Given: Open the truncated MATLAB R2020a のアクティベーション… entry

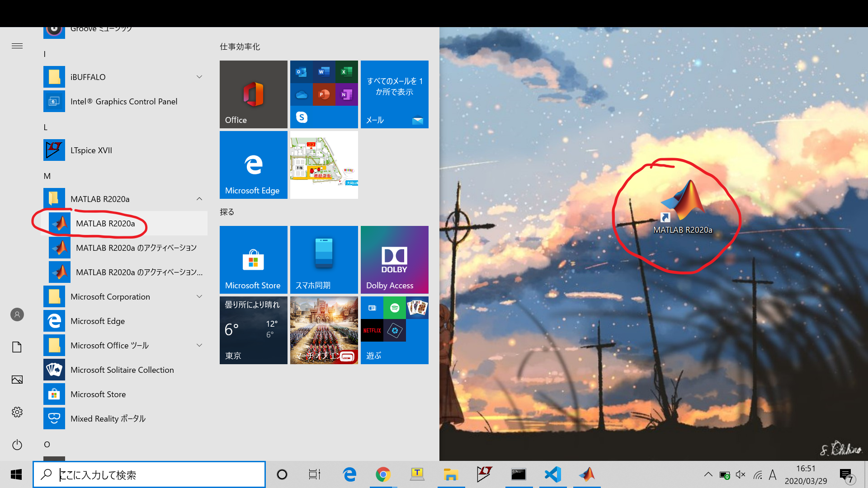Looking at the screenshot, I should (x=124, y=272).
